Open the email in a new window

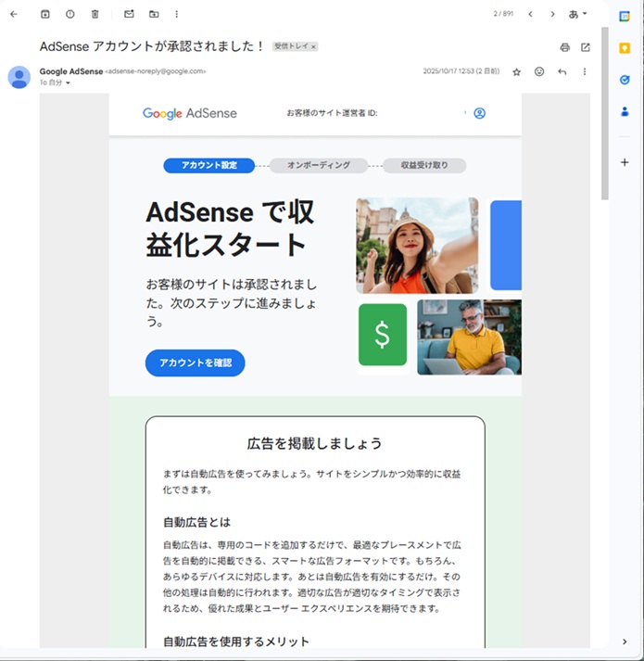585,46
